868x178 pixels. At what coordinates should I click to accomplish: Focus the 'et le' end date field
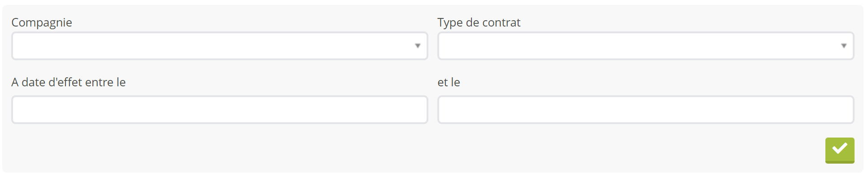pos(646,110)
